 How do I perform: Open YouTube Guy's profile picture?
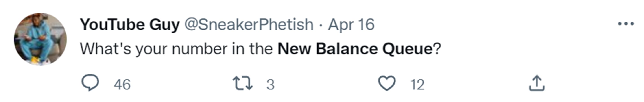pyautogui.click(x=40, y=39)
